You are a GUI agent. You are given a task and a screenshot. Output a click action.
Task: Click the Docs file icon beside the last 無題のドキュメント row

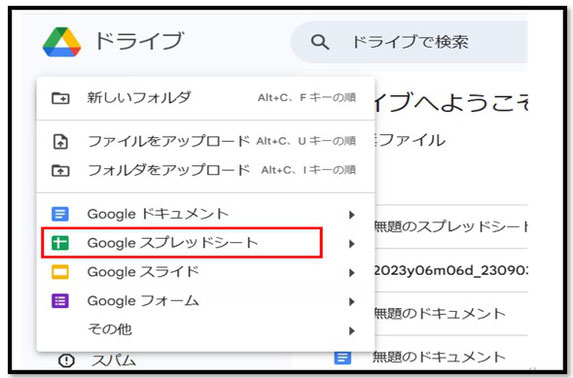tap(342, 357)
